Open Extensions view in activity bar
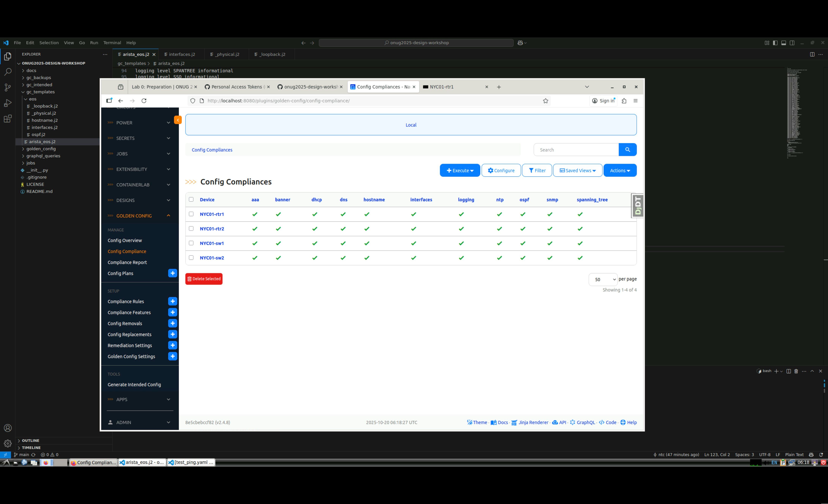 (7, 119)
